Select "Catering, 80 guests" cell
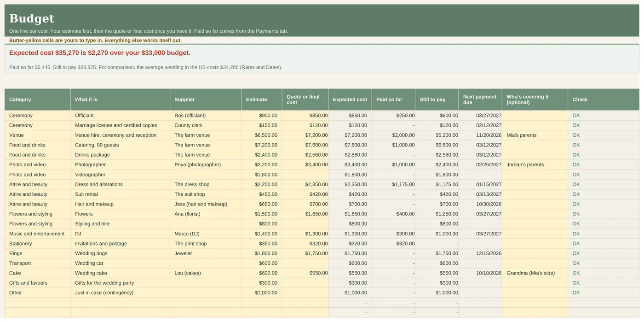Image resolution: width=644 pixels, height=322 pixels. coord(120,145)
